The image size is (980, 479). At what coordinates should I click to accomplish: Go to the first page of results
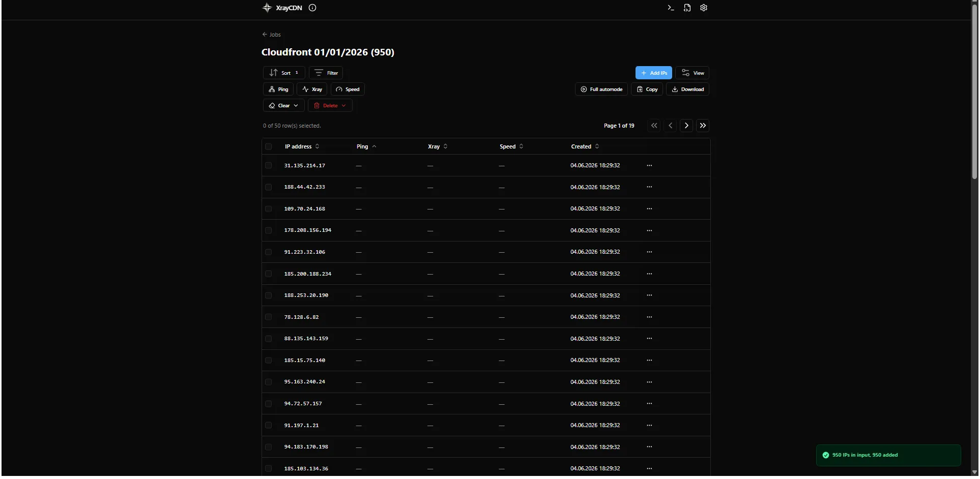[654, 126]
